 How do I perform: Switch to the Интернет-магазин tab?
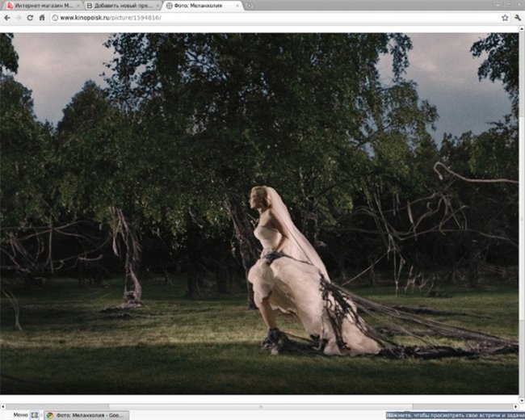pyautogui.click(x=40, y=6)
